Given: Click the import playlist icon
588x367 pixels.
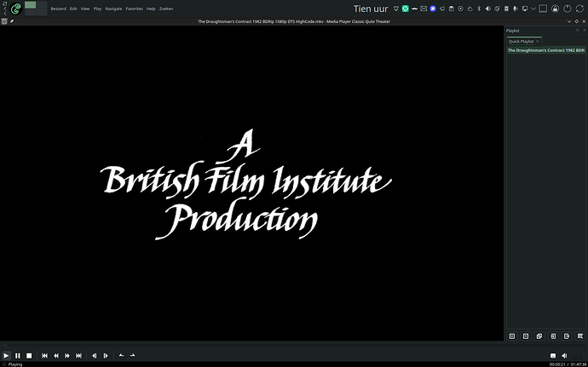Looking at the screenshot, I should click(553, 335).
